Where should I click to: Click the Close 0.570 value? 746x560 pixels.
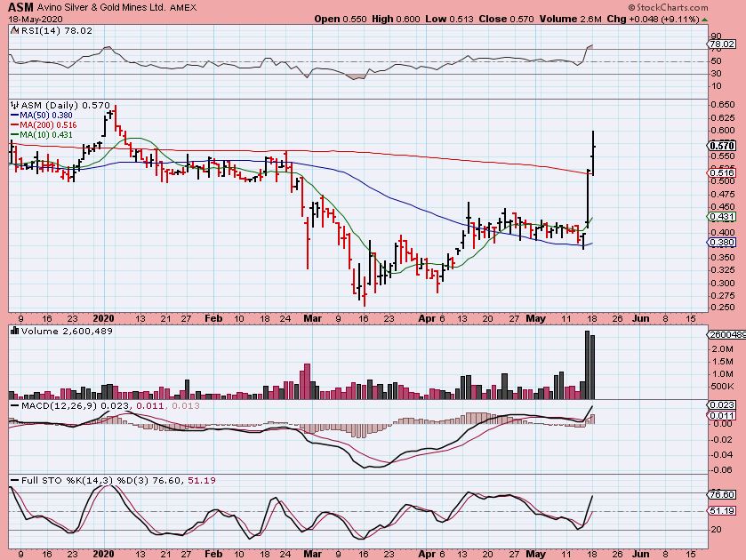pyautogui.click(x=506, y=19)
